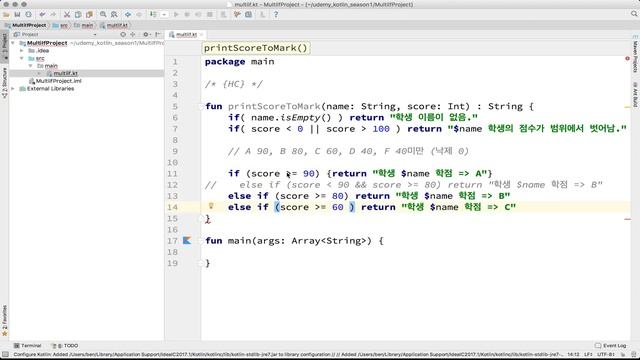The width and height of the screenshot is (640, 360).
Task: Click the Redo toolbar arrow
Action: [x=53, y=14]
